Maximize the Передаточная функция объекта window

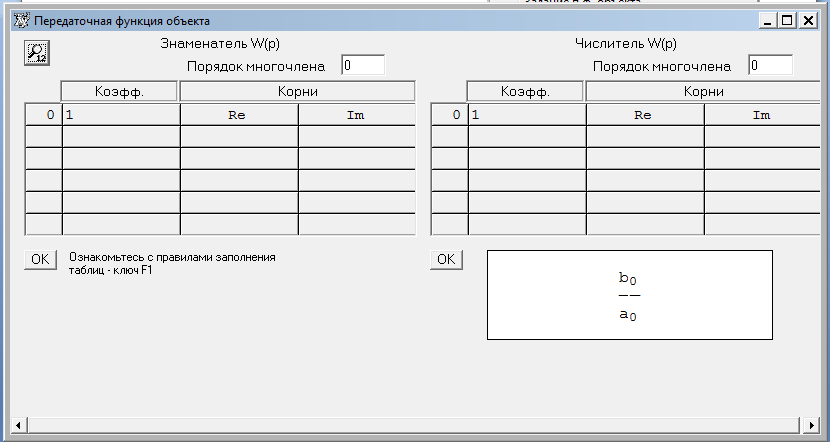[787, 21]
